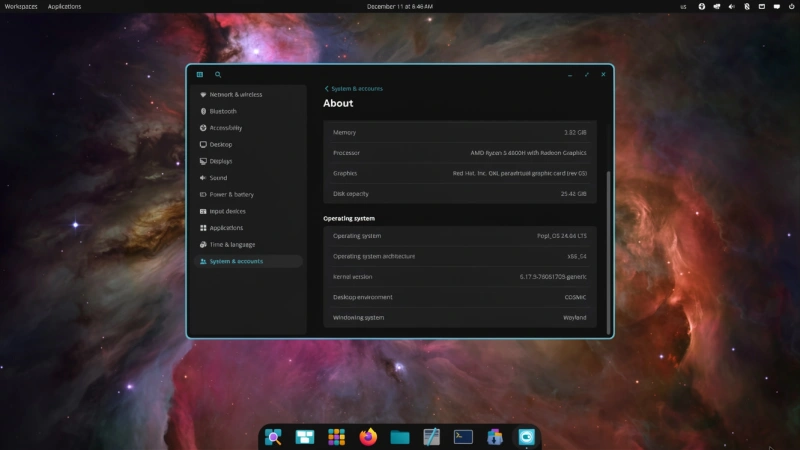
Task: Open the dock application grid icon
Action: 336,437
